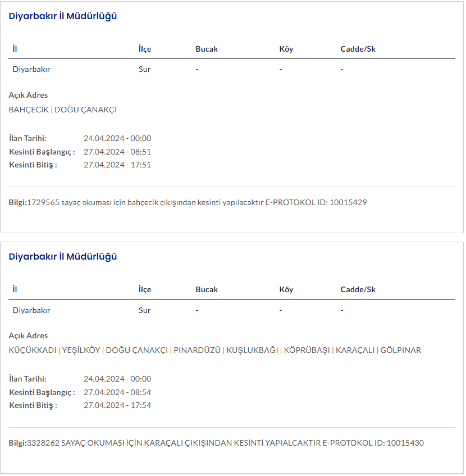Click the Köy column header in the first card
The image size is (466, 476).
(x=286, y=49)
